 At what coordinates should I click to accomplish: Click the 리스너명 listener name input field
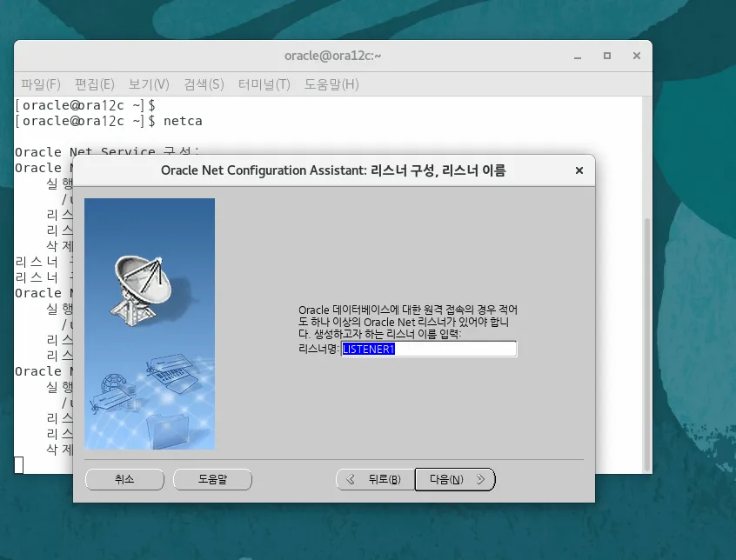429,349
